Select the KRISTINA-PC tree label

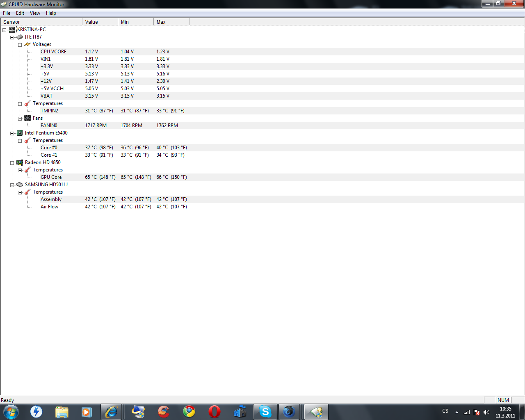point(32,30)
